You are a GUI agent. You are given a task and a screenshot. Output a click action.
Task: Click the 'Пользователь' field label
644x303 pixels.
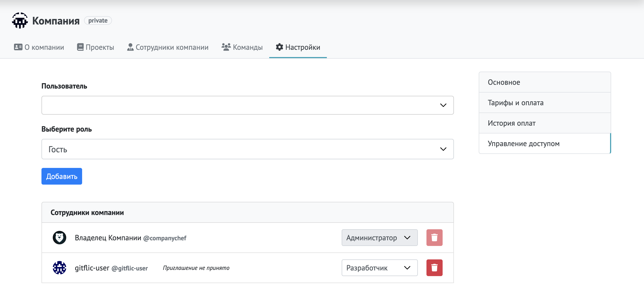pyautogui.click(x=64, y=86)
